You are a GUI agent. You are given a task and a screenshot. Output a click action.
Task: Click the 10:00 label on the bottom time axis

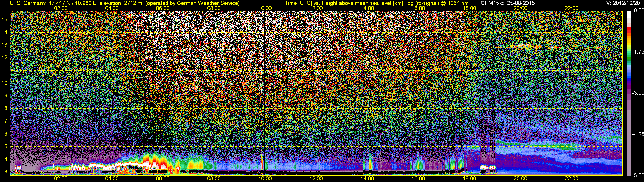[265, 179]
